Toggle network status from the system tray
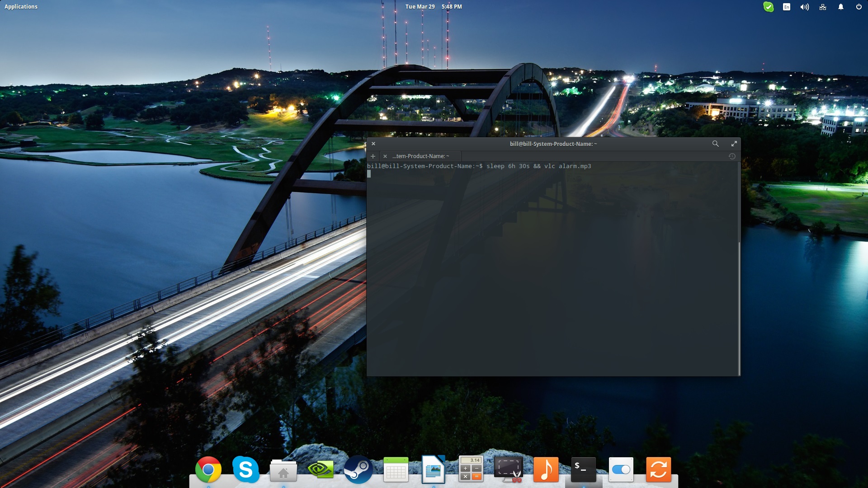This screenshot has width=868, height=488. point(822,7)
